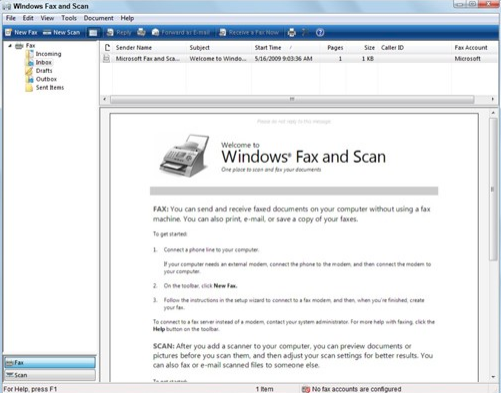Open the View menu
This screenshot has height=393, width=501.
coord(47,18)
